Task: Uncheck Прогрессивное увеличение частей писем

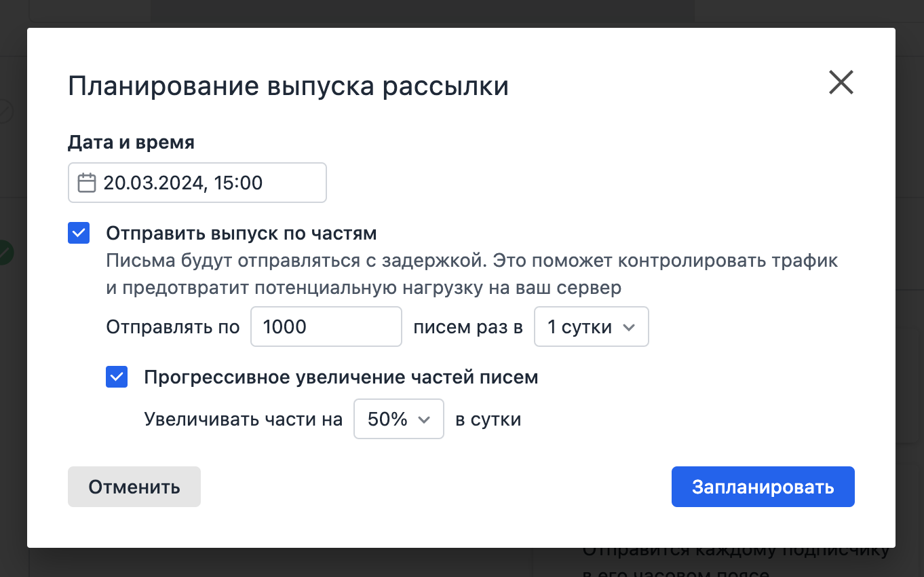Action: point(116,377)
